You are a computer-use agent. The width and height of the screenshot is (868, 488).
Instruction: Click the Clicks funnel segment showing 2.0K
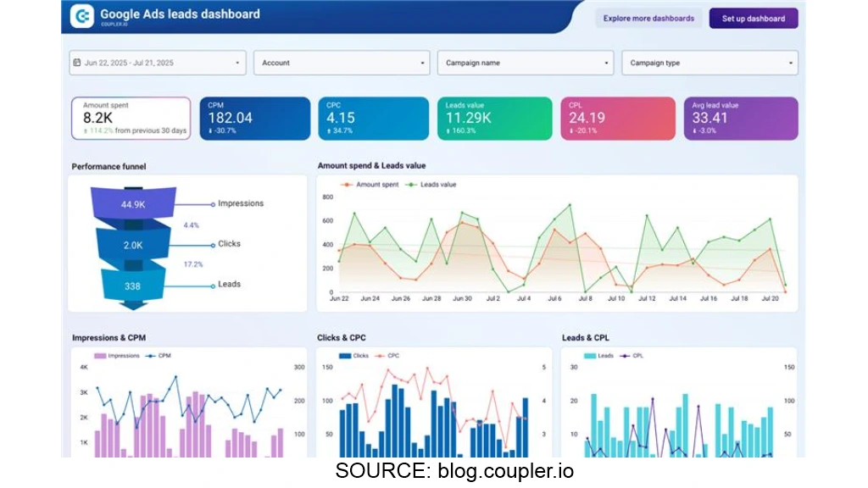(133, 245)
